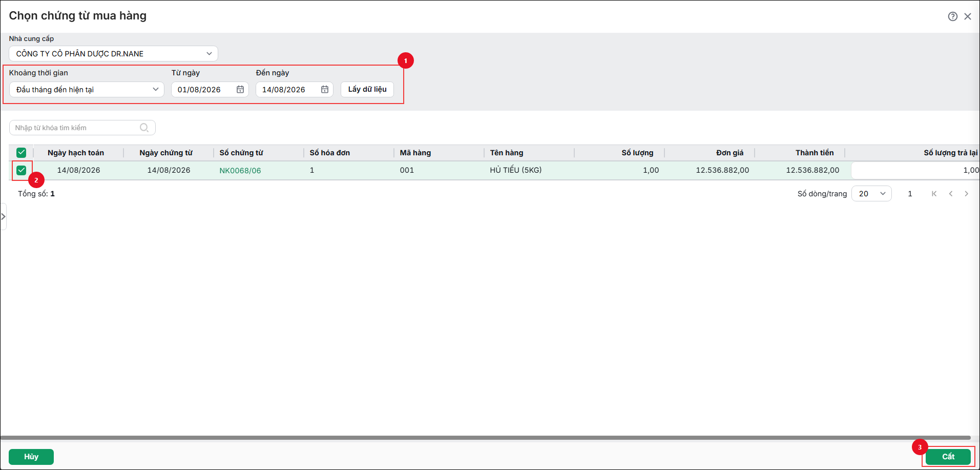
Task: Open calendar picker for Đến ngày
Action: [325, 90]
